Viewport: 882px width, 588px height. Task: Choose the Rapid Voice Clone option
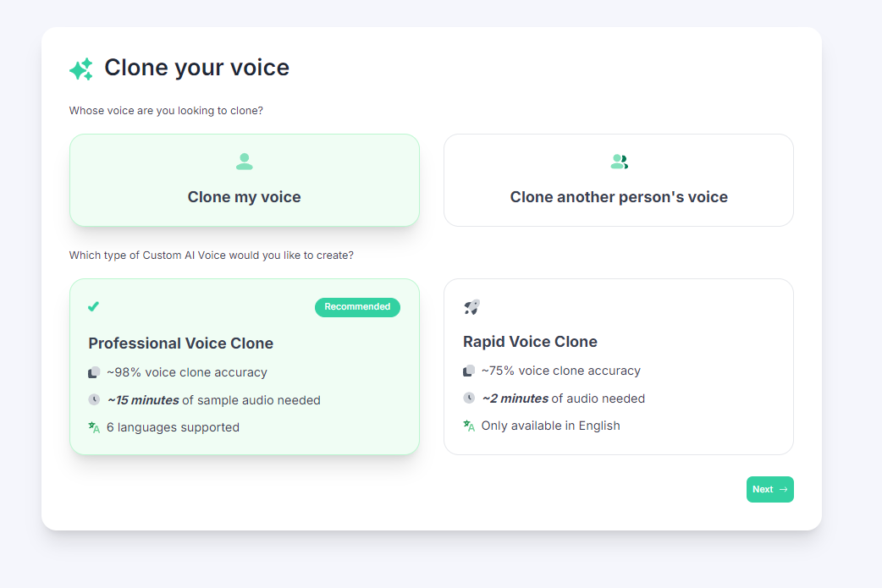[x=619, y=365]
